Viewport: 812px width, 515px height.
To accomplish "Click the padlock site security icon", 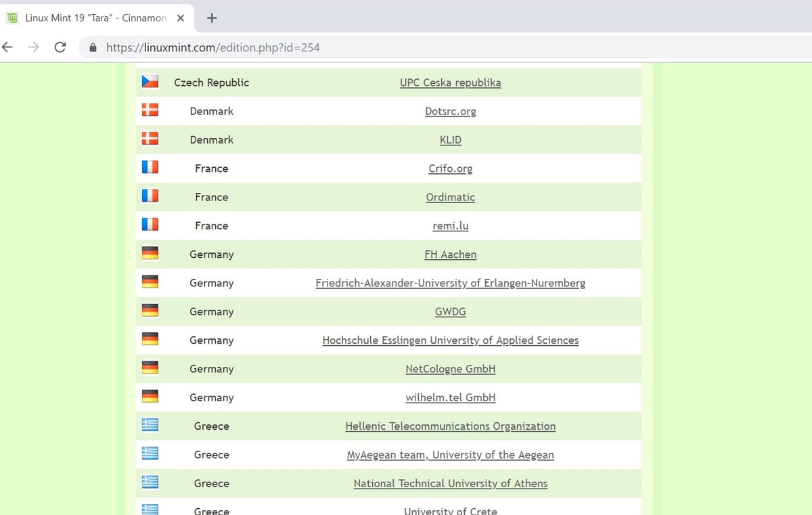I will [x=93, y=48].
